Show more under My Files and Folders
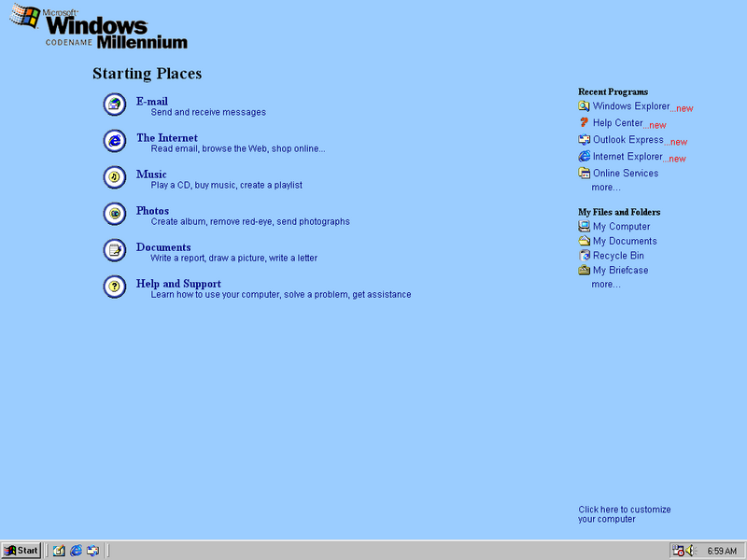This screenshot has height=560, width=747. (606, 285)
